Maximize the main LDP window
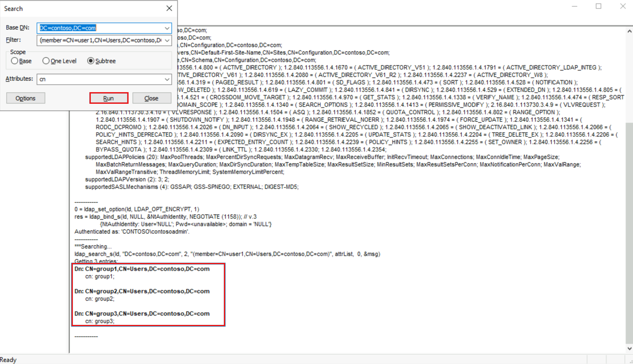The height and width of the screenshot is (364, 633). [598, 6]
